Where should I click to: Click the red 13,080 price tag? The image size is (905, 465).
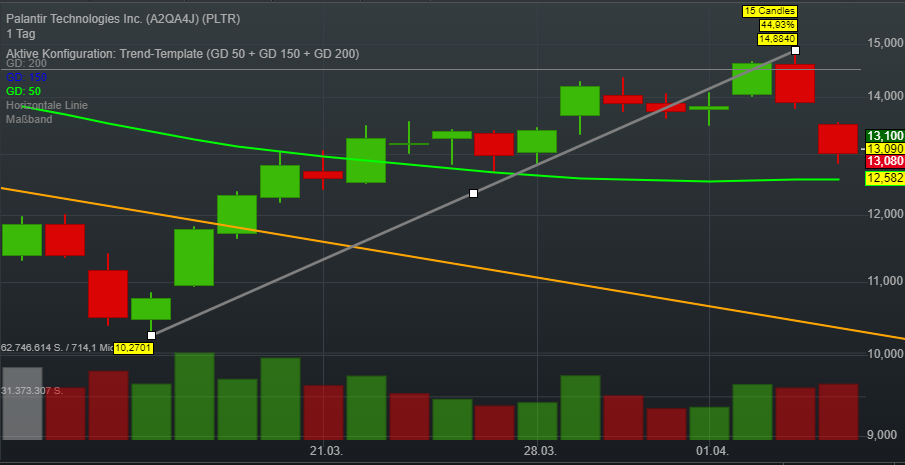click(885, 161)
